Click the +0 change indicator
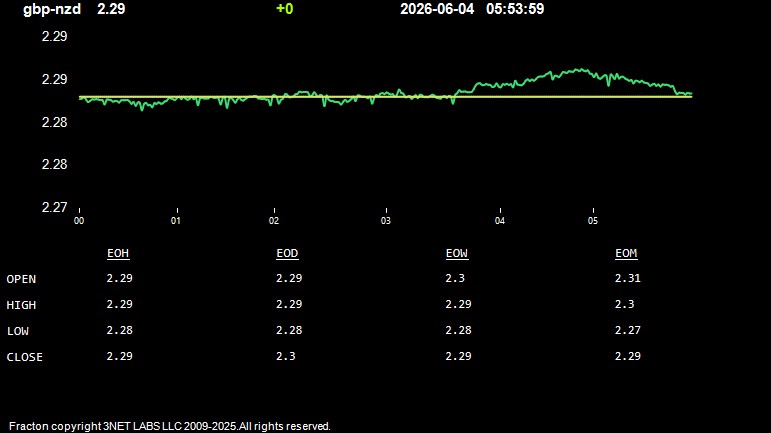Viewport: 771px width, 433px height. coord(285,9)
